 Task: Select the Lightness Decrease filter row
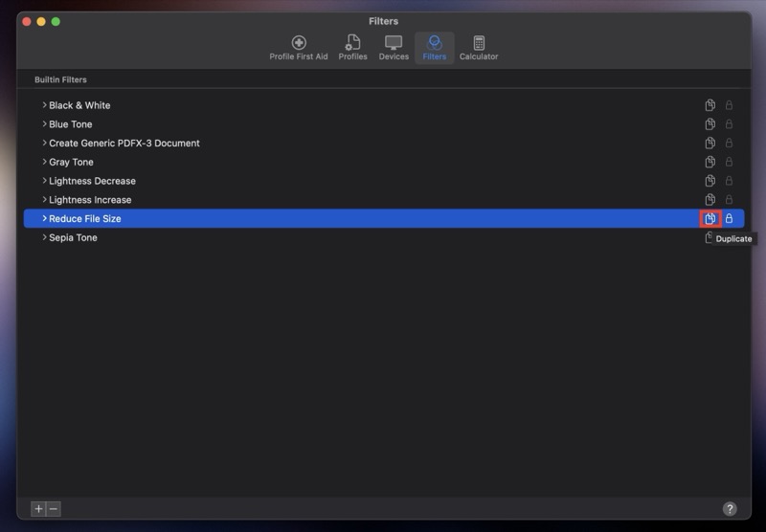pos(384,181)
